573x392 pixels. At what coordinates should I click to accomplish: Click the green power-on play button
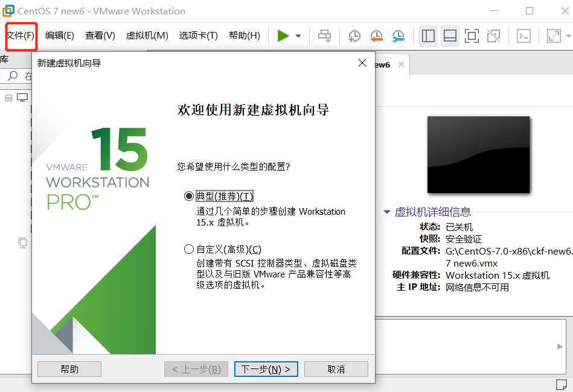click(x=283, y=36)
